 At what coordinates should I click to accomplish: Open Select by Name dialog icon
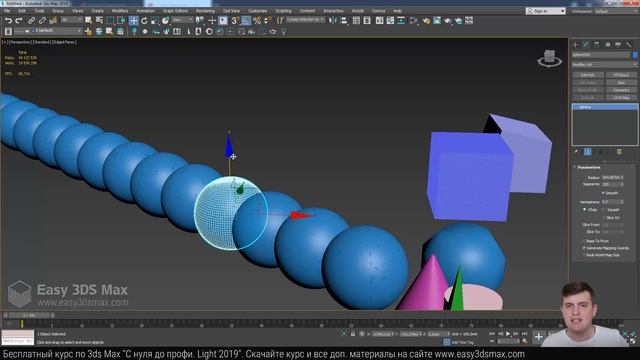point(99,20)
